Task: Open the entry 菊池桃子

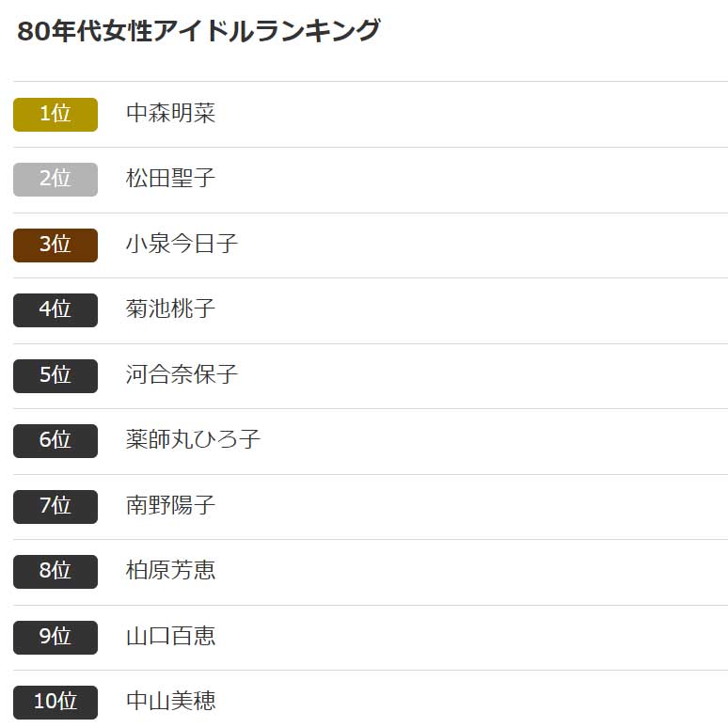Action: [170, 309]
